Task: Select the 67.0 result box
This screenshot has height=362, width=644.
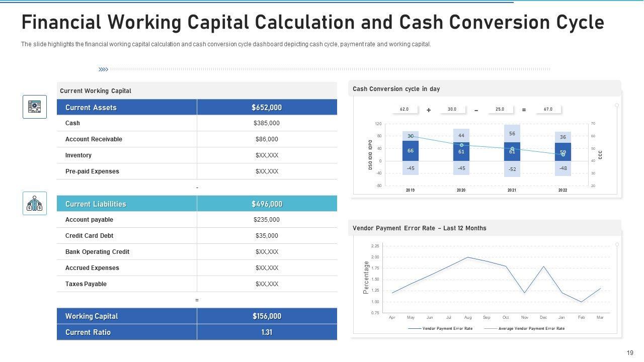Action: 548,109
